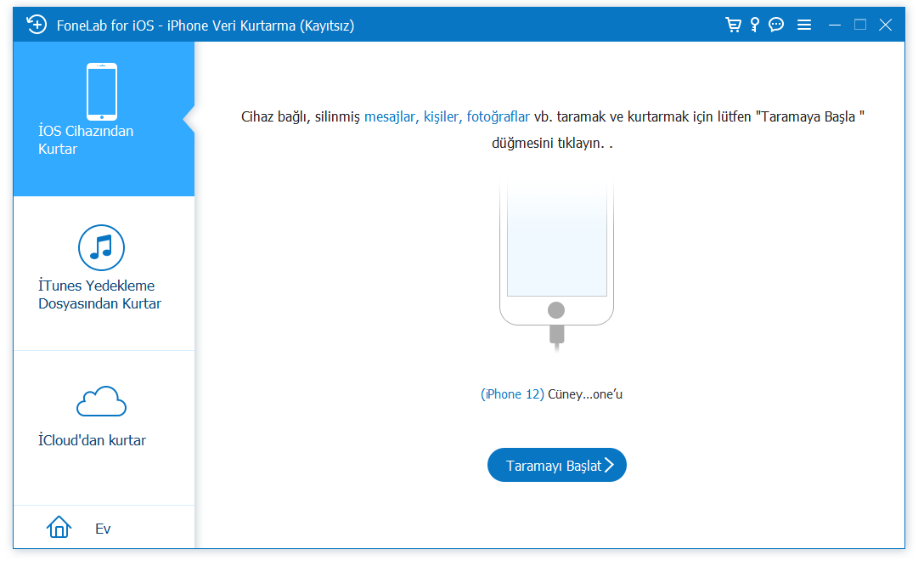Image resolution: width=924 pixels, height=566 pixels.
Task: Click the iTunes music note icon
Action: (x=102, y=247)
